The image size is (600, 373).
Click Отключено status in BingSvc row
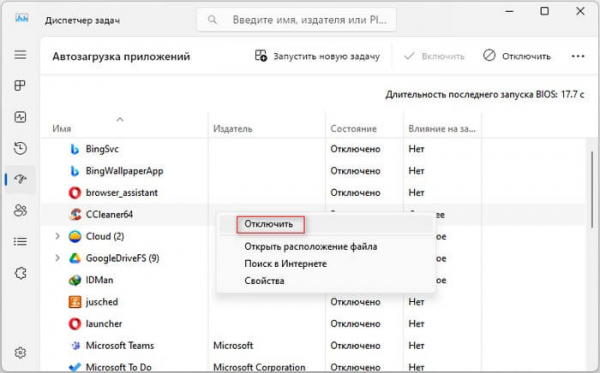click(x=355, y=149)
